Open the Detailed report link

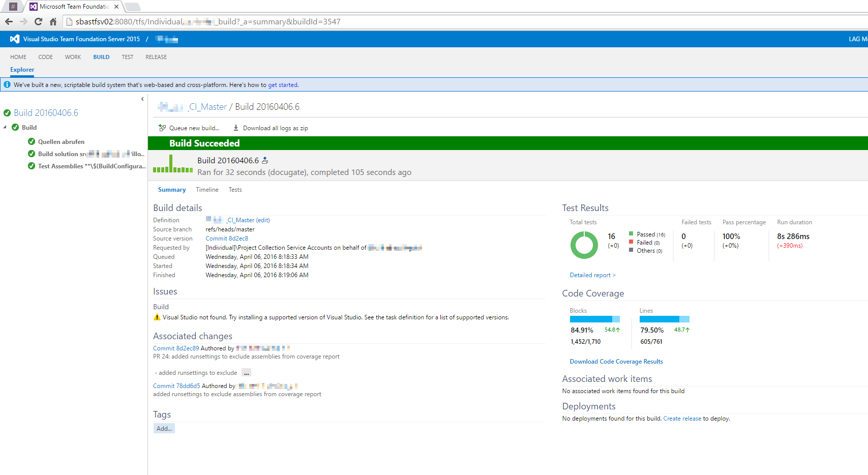[592, 275]
